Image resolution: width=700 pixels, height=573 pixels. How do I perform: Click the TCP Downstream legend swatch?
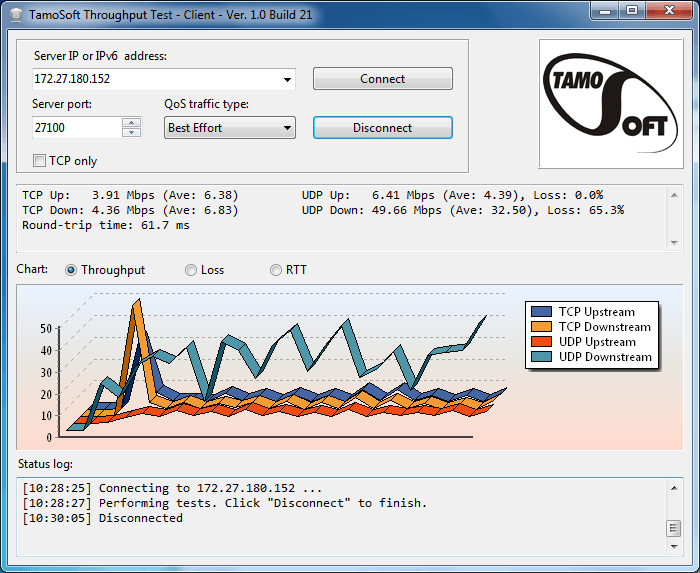541,327
